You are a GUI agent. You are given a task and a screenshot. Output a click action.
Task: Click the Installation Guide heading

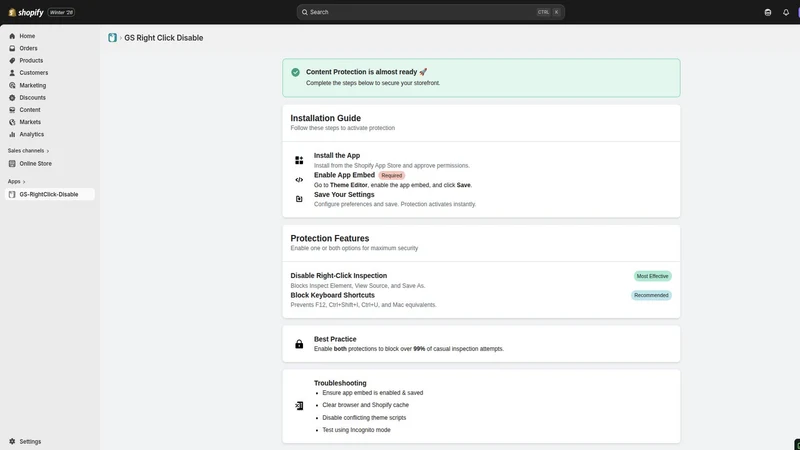tap(326, 118)
